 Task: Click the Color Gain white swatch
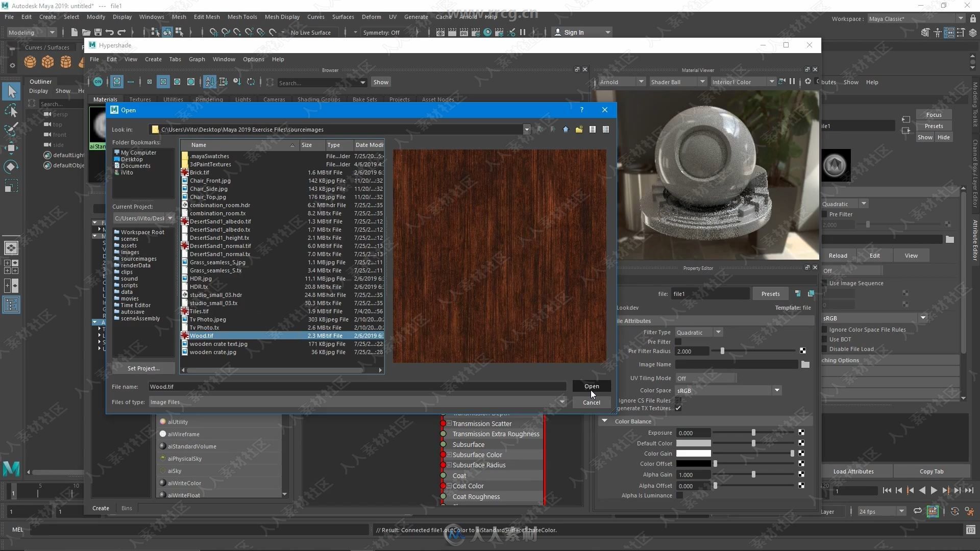click(693, 454)
